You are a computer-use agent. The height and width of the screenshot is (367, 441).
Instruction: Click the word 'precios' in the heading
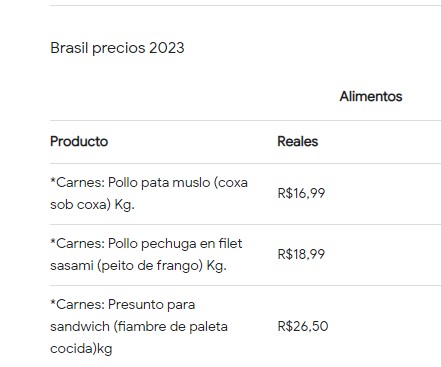click(x=119, y=49)
